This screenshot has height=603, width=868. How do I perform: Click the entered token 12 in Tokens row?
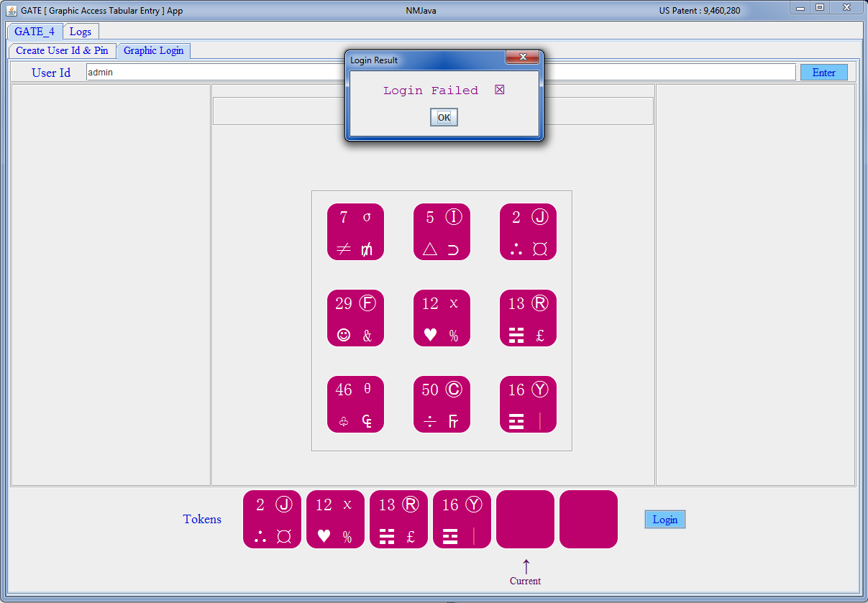(335, 519)
